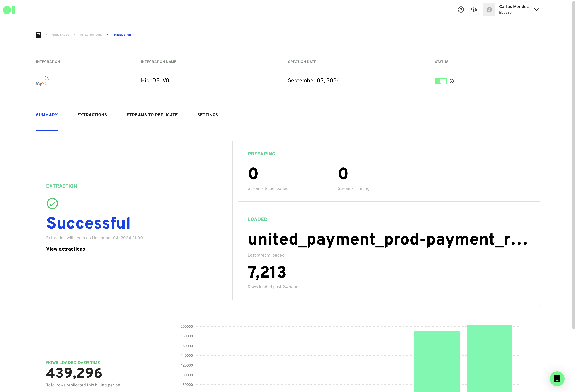Open the Streams to Replicate tab
The width and height of the screenshot is (575, 392).
coord(152,115)
